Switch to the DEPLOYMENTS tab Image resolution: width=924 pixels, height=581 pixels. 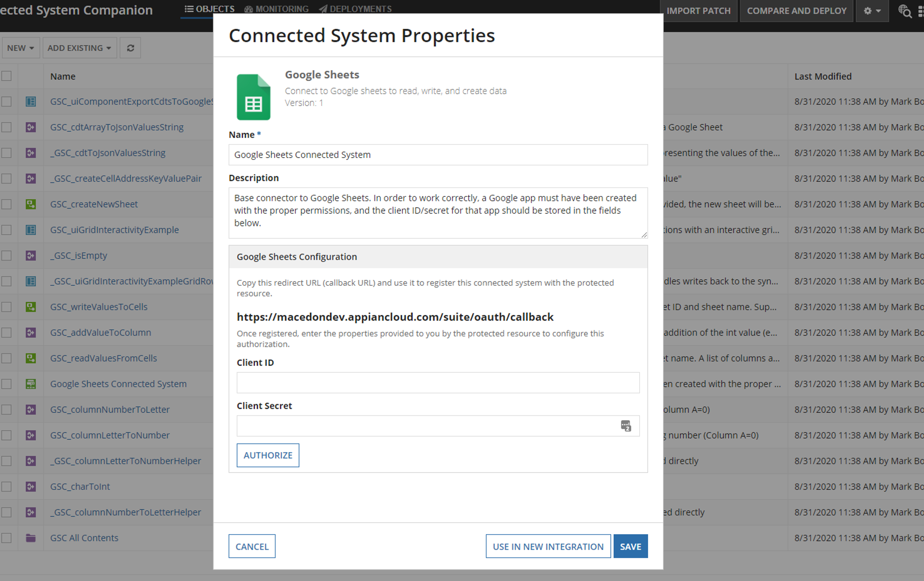point(355,9)
